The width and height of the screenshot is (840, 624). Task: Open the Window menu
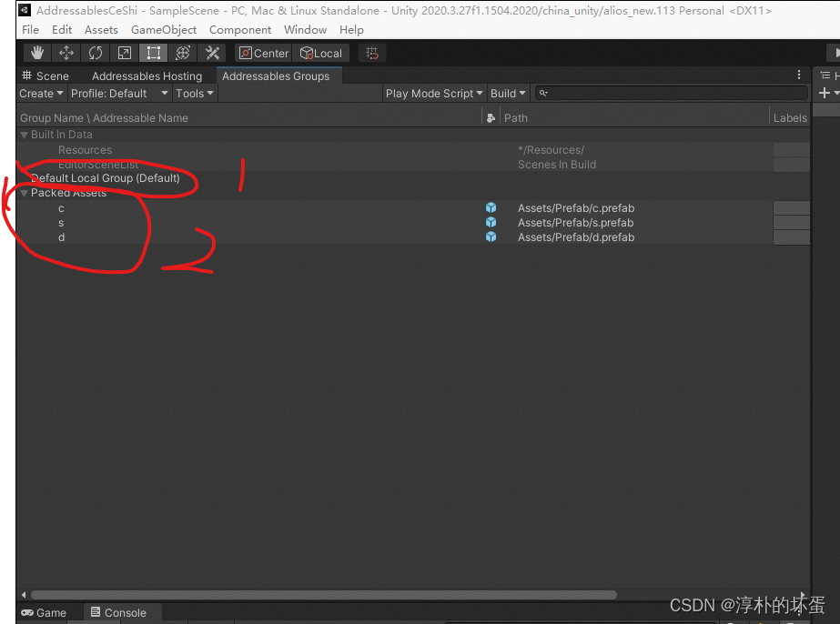coord(306,30)
